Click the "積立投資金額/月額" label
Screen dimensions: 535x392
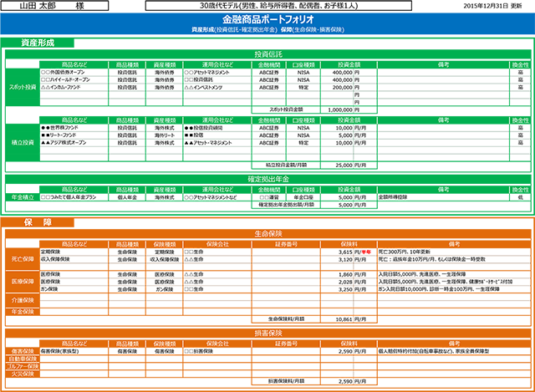click(286, 165)
